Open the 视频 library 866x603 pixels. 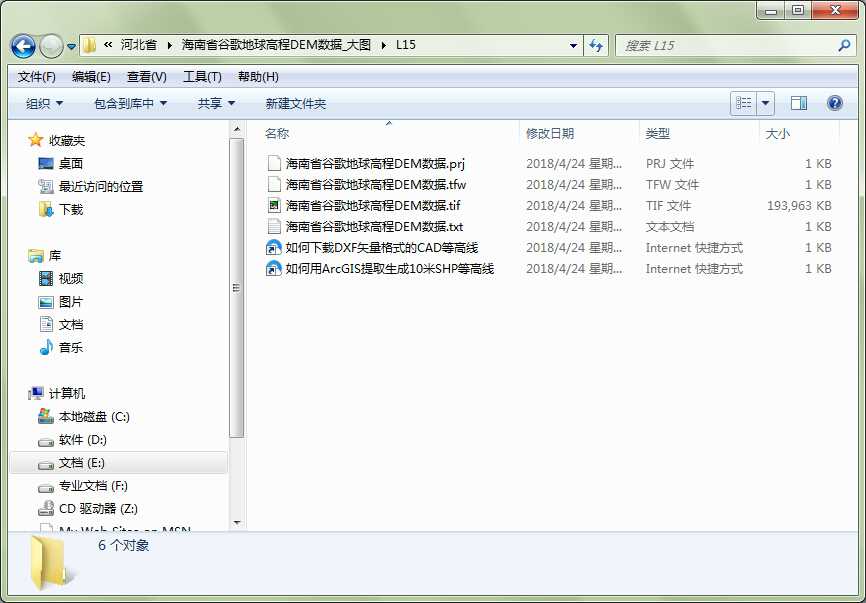point(71,279)
